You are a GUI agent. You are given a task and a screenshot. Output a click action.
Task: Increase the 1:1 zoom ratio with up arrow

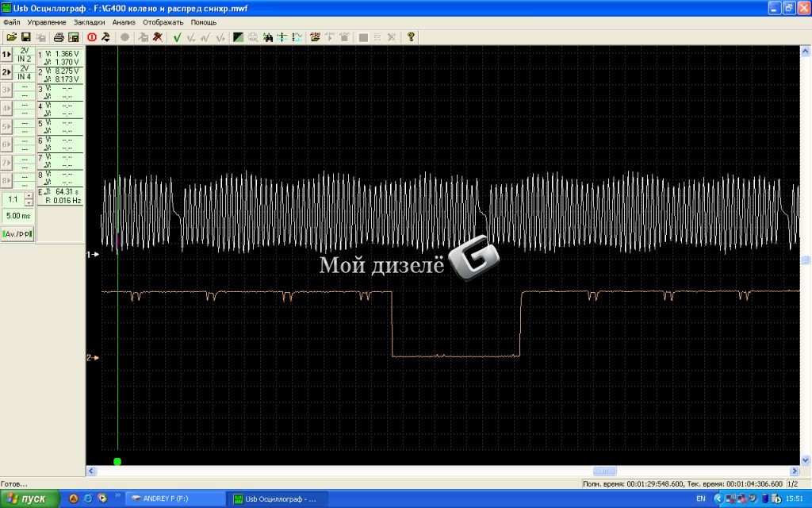tap(29, 195)
